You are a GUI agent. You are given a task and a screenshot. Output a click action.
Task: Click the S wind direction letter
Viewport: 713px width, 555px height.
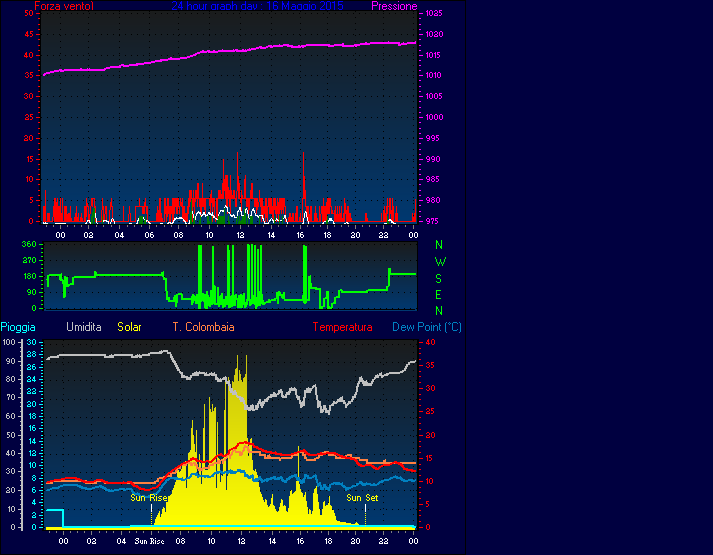click(x=440, y=278)
